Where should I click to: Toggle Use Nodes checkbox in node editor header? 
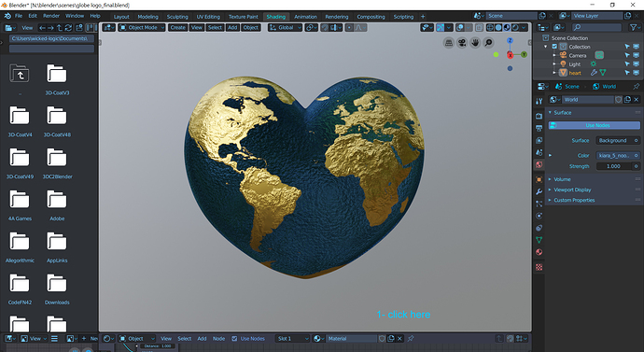(x=234, y=338)
